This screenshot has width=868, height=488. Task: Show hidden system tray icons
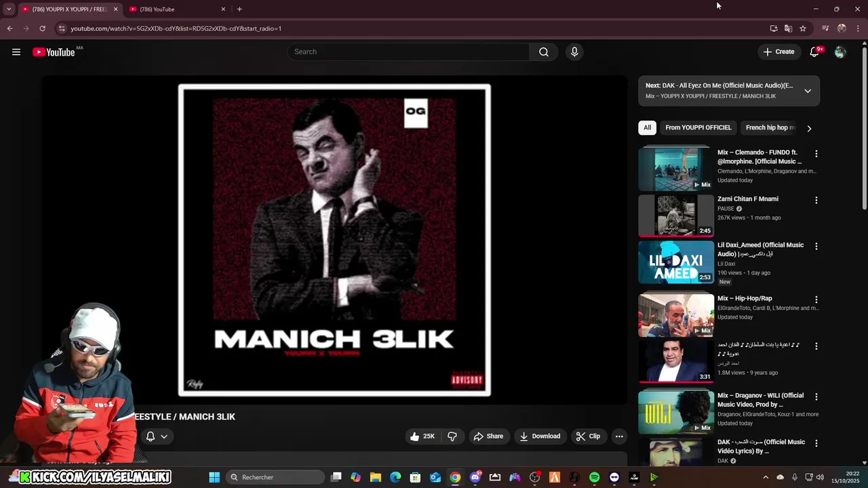pyautogui.click(x=766, y=477)
